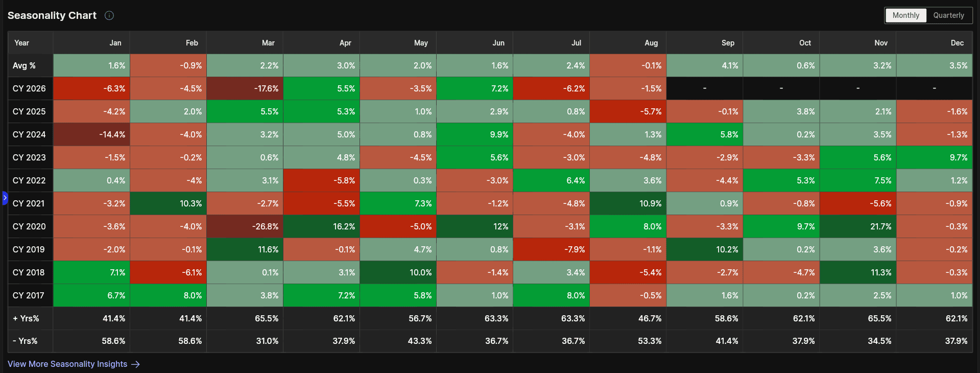
Task: Expand the blue side panel chevron
Action: [x=5, y=198]
